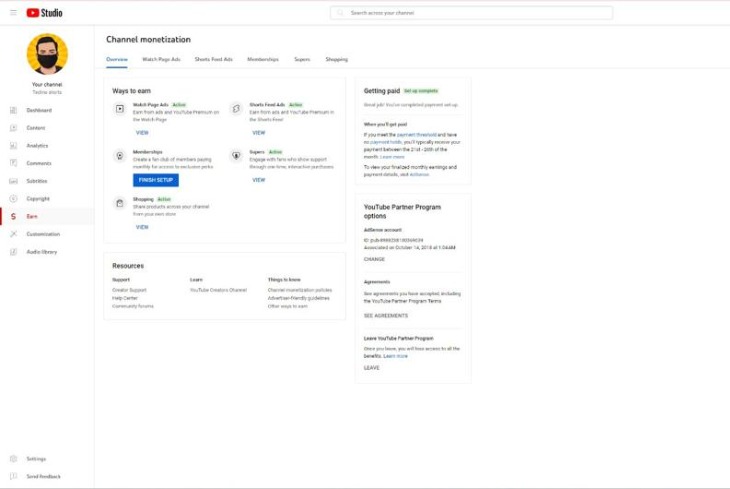The width and height of the screenshot is (730, 489).
Task: Switch to the Shopping tab
Action: coord(337,60)
